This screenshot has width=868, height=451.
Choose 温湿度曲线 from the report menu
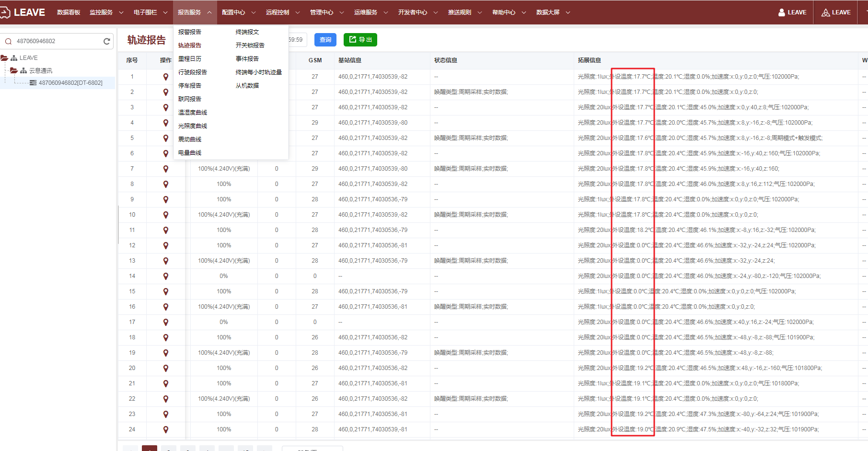pyautogui.click(x=193, y=113)
